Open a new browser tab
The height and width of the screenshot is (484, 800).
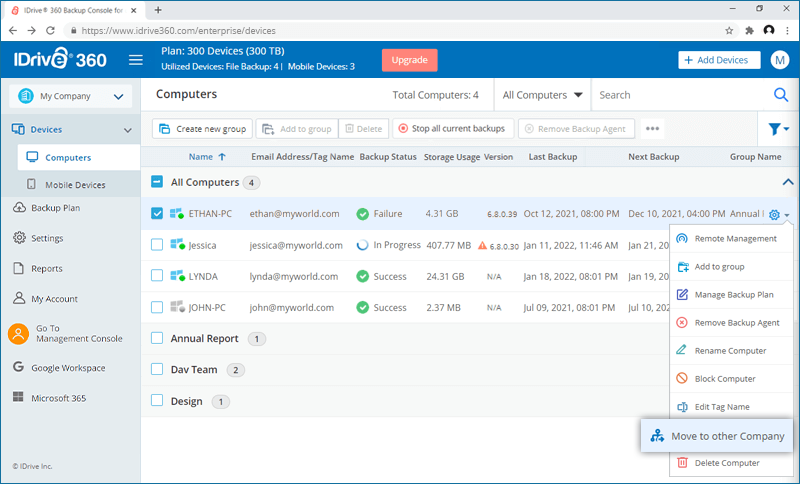pyautogui.click(x=158, y=10)
